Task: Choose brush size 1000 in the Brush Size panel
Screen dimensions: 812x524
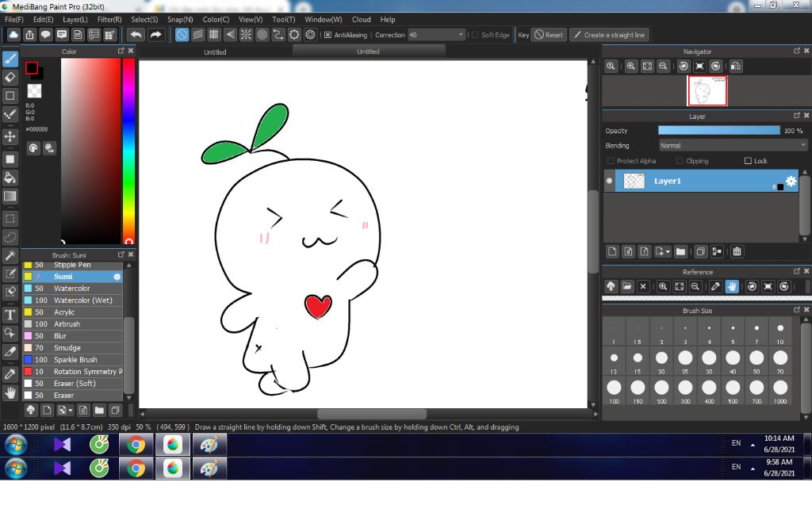Action: (x=780, y=392)
